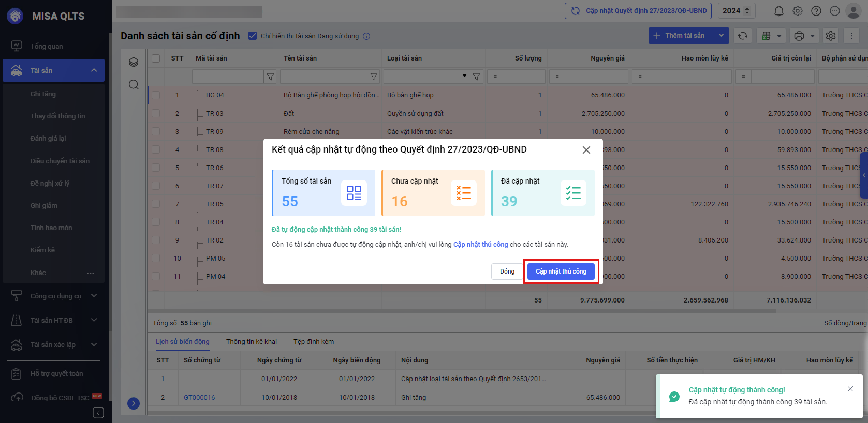Select the checkbox for row BG 04
The height and width of the screenshot is (423, 868).
pos(156,95)
